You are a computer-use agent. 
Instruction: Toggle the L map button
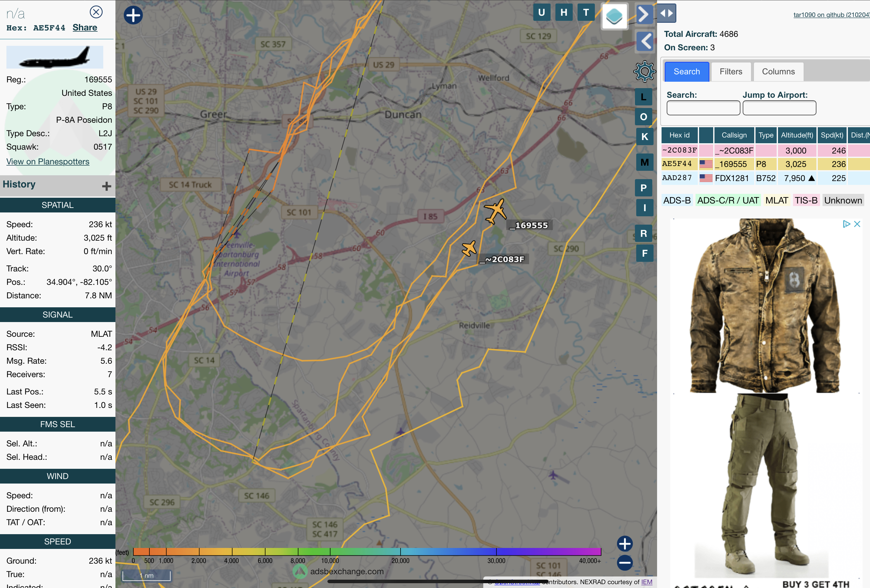coord(644,97)
